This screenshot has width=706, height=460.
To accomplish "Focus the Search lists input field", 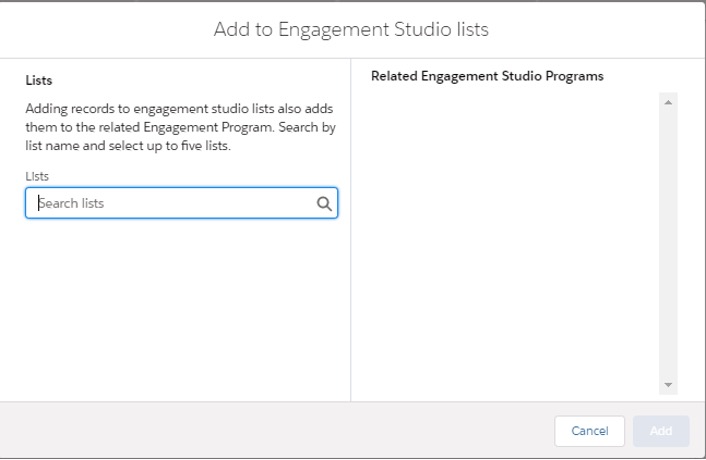I will 181,203.
